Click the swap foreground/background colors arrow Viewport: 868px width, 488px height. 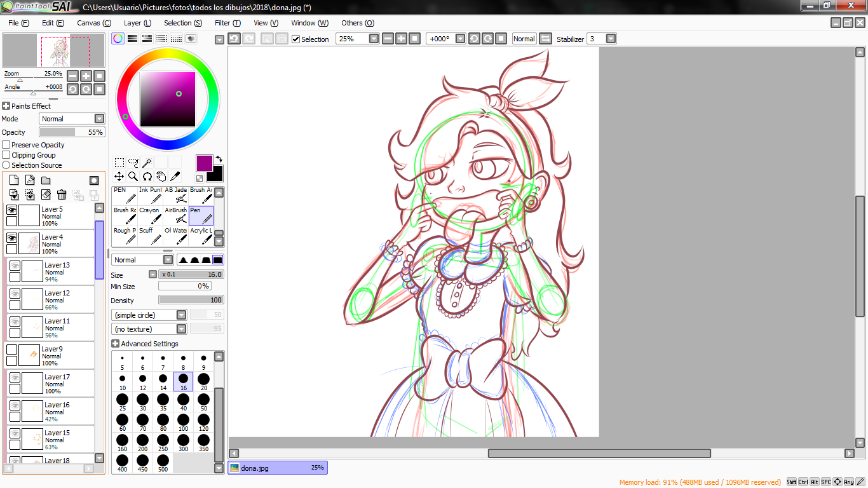219,159
